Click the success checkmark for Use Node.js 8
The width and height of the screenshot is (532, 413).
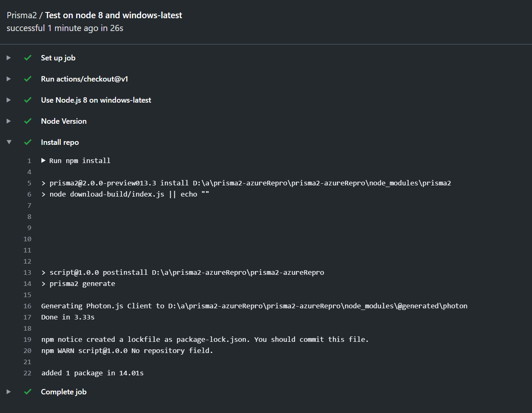[27, 100]
